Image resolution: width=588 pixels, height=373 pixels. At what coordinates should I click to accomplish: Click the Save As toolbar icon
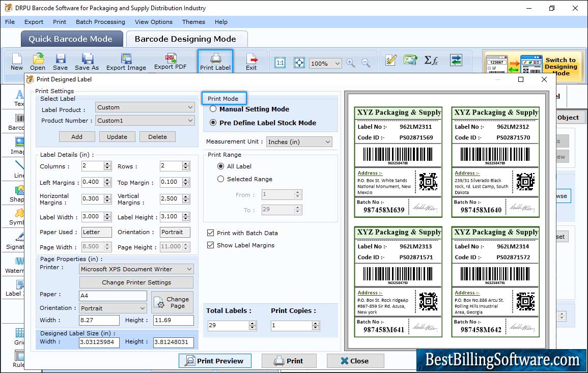pyautogui.click(x=87, y=62)
